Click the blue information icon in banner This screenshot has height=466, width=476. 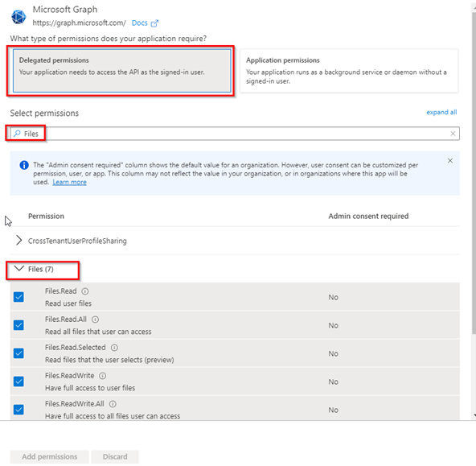pyautogui.click(x=24, y=165)
